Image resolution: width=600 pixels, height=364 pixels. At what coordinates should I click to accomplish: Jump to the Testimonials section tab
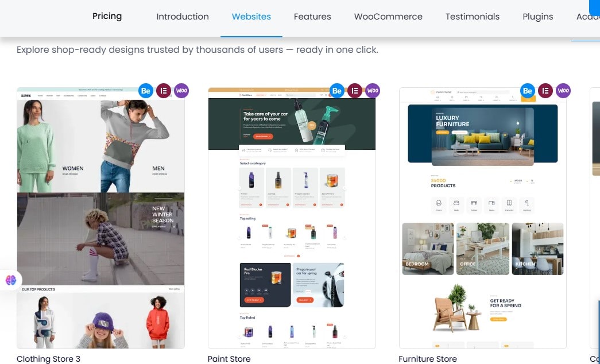[473, 17]
